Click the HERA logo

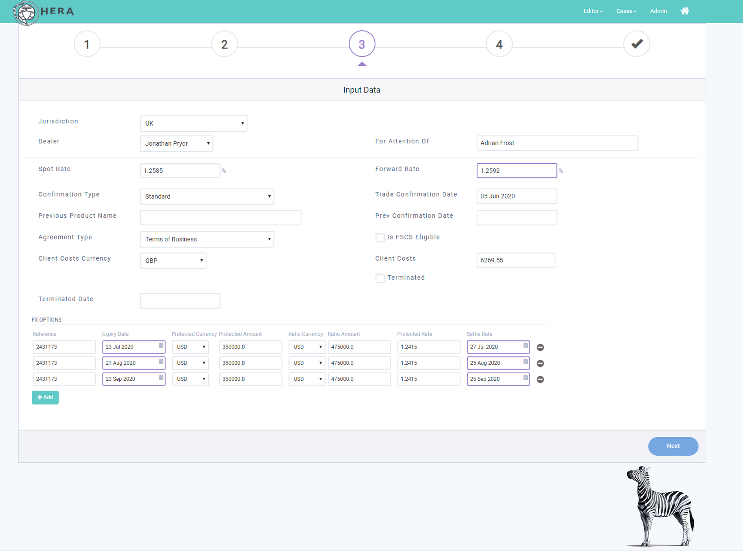[43, 12]
